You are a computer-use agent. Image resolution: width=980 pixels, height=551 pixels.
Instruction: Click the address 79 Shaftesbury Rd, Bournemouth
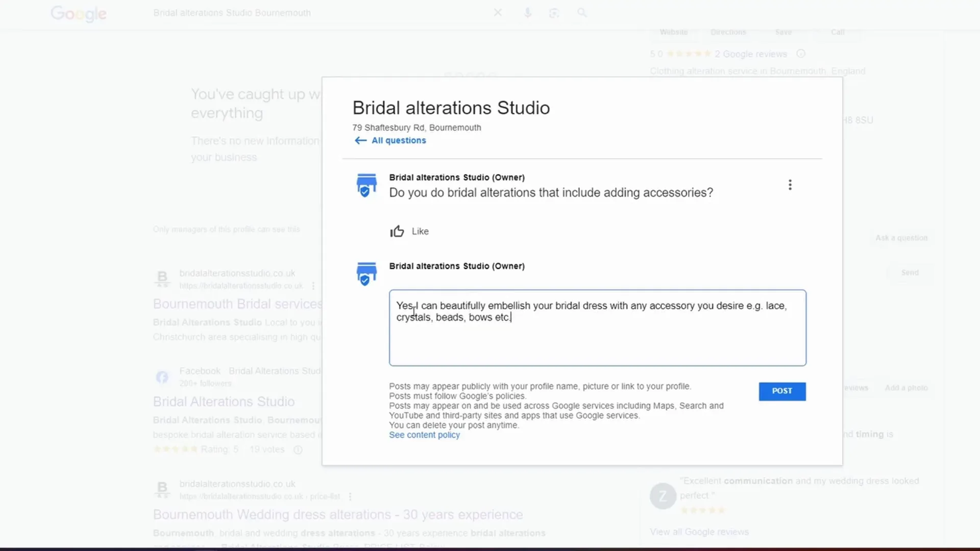[x=416, y=128]
